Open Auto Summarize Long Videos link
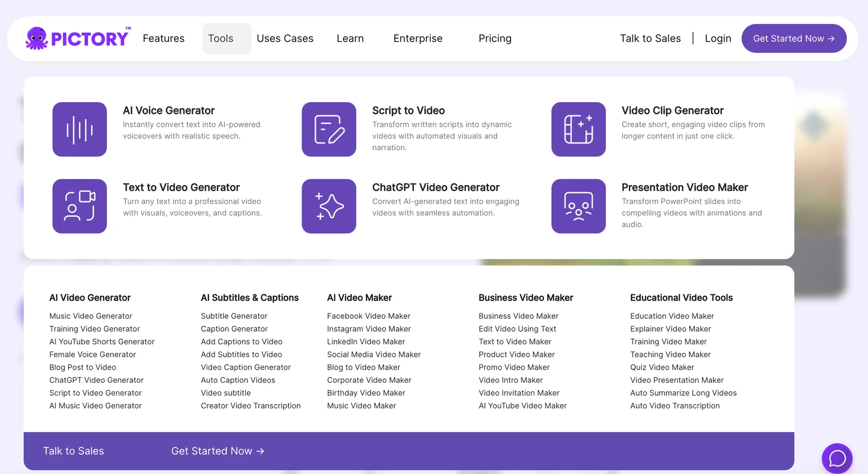This screenshot has width=868, height=474. click(x=683, y=393)
